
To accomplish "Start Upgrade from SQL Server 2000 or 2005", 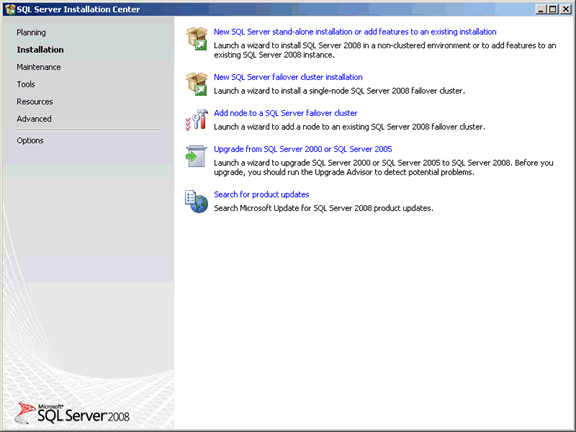I will 303,149.
